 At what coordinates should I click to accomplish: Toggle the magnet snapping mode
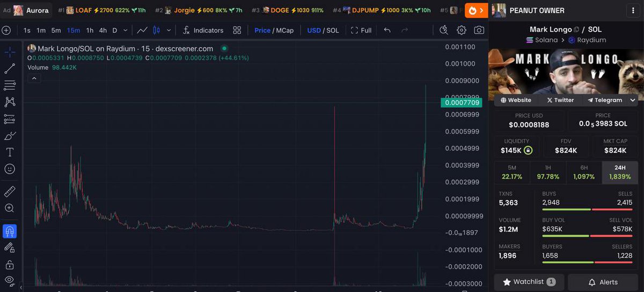(10, 231)
